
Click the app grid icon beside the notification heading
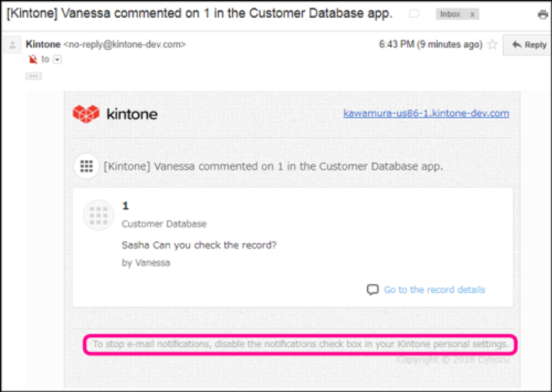(86, 166)
